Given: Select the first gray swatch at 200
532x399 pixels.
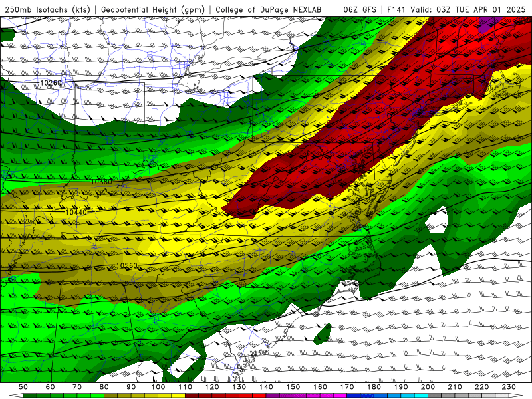Looking at the screenshot, I should pyautogui.click(x=435, y=396).
